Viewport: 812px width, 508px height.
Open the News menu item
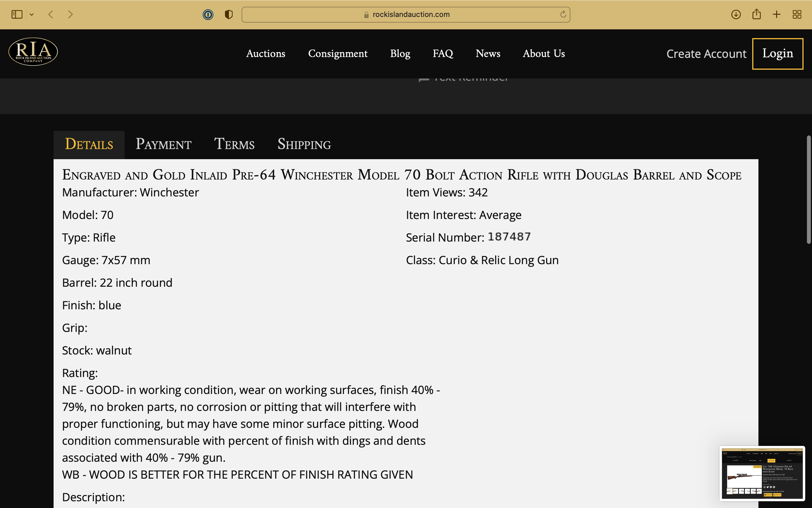pyautogui.click(x=487, y=53)
